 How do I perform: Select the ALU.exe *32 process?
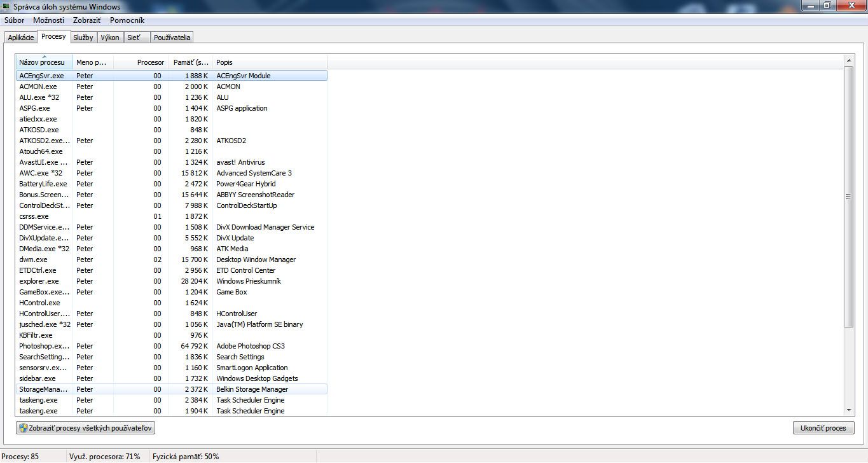(x=172, y=97)
